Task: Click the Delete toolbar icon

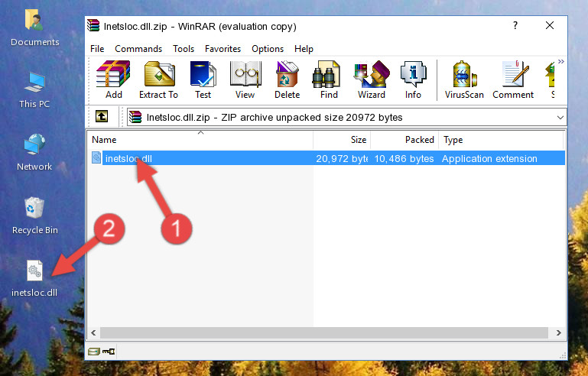Action: 288,79
